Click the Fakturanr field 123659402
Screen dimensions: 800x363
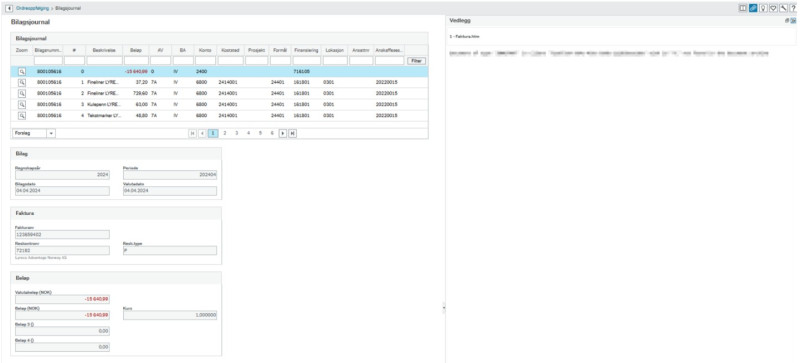62,234
